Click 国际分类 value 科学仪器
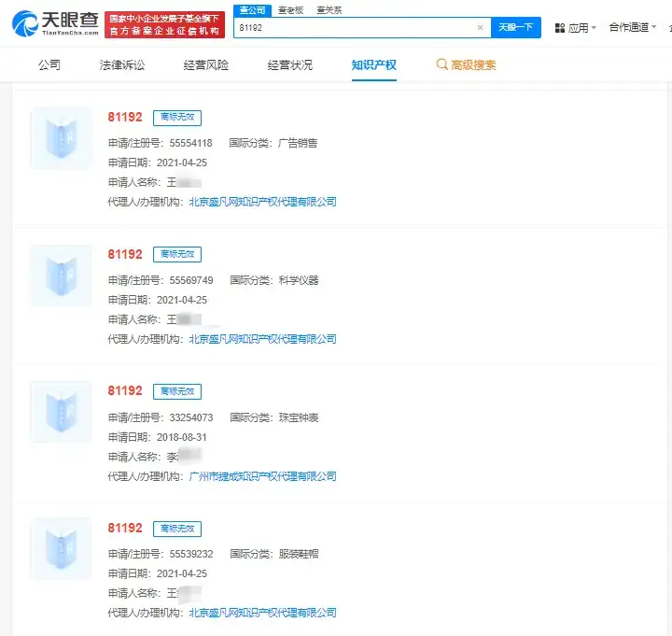Viewport: 672px width, 636px height. tap(299, 280)
